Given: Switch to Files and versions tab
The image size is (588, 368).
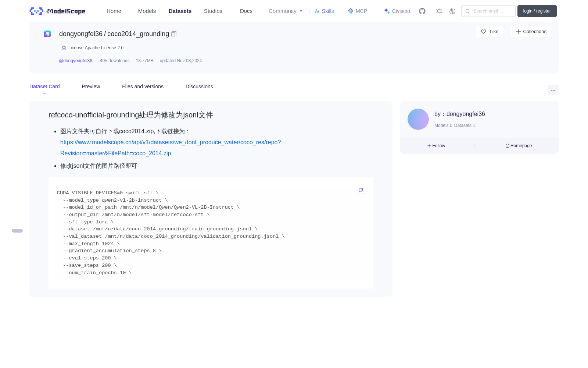Looking at the screenshot, I should coord(143,86).
